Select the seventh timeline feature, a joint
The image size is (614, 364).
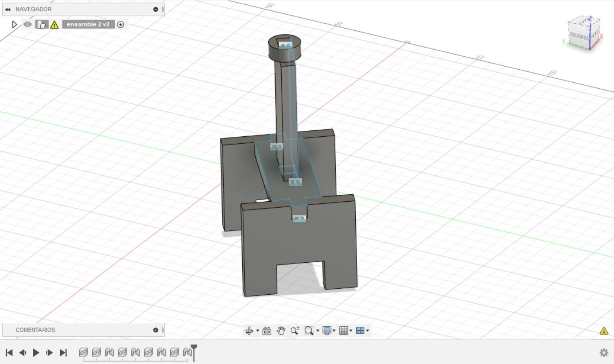[x=161, y=352]
